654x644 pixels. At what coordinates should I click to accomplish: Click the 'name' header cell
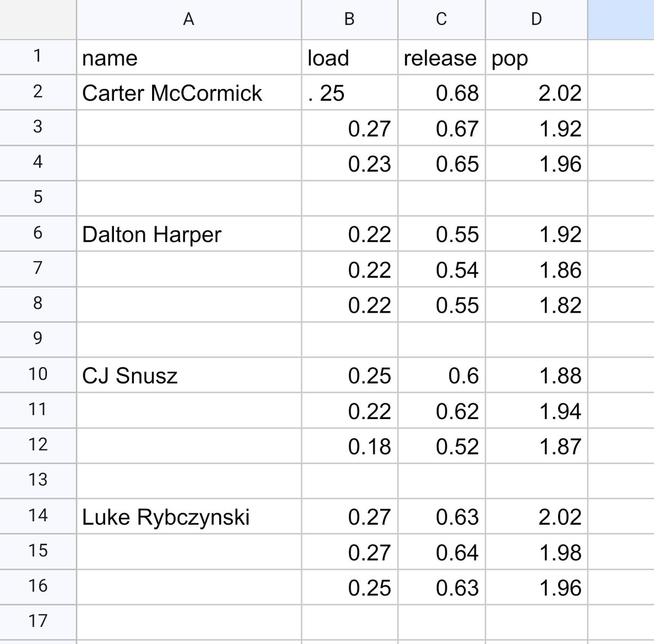pyautogui.click(x=189, y=57)
